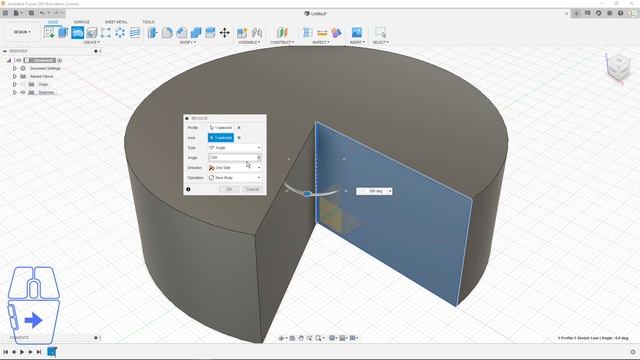Toggle visibility eye of Sketches folder
Viewport: 640px width, 360px height.
click(23, 92)
